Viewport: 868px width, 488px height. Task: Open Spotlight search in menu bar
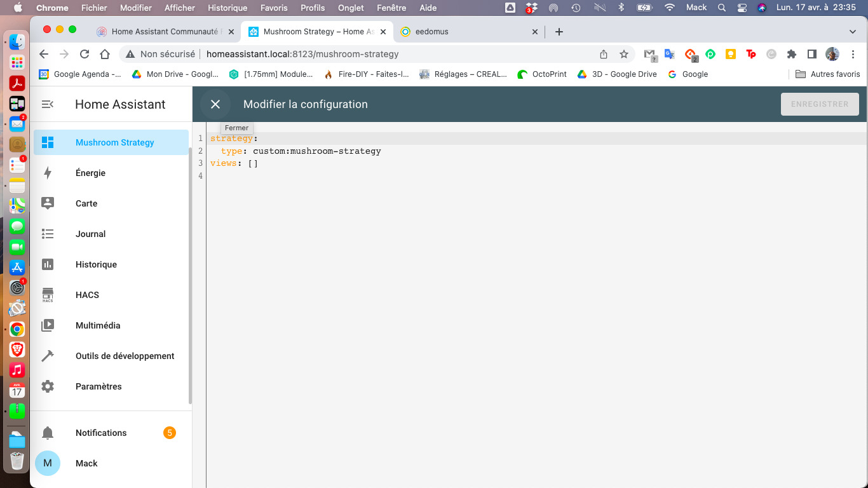click(721, 8)
